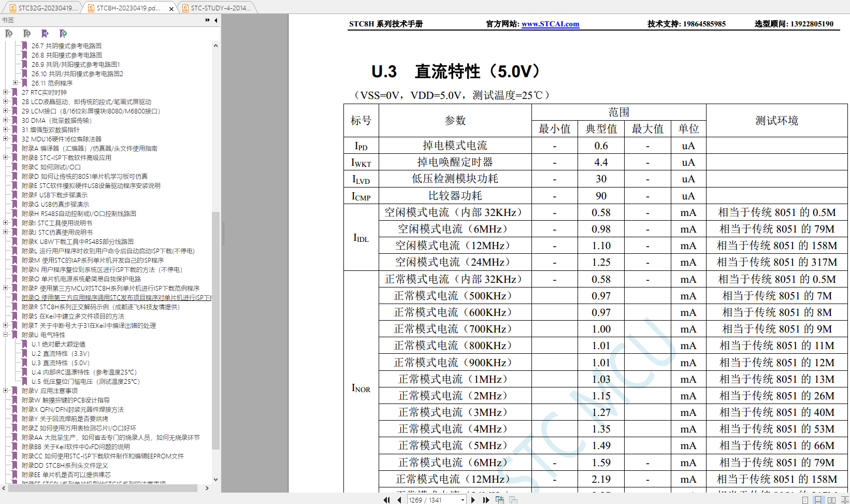
Task: Open bookmark 附录A 编译器
Action: point(89,148)
